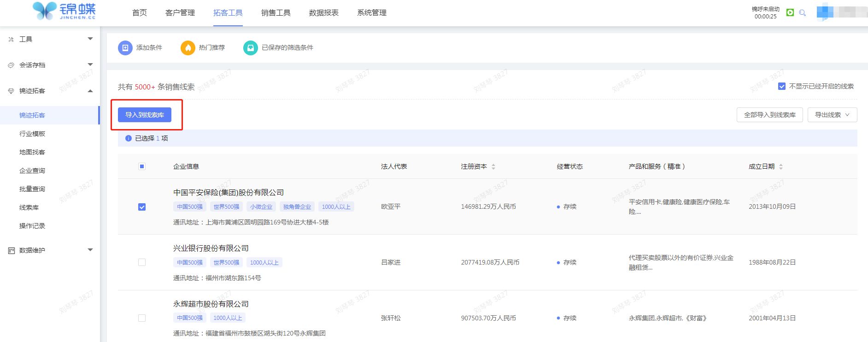Click 已保存的筛选条件 label
Screen dimensions: 868x342
pyautogui.click(x=287, y=48)
